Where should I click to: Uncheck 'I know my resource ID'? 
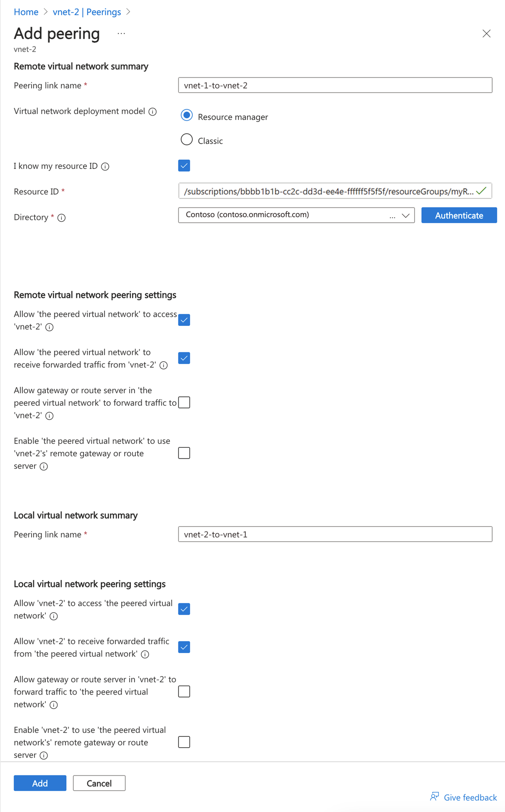184,166
